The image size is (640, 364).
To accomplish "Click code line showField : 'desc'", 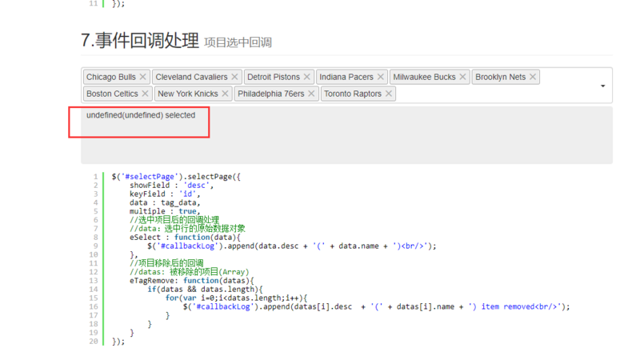I will click(x=171, y=186).
